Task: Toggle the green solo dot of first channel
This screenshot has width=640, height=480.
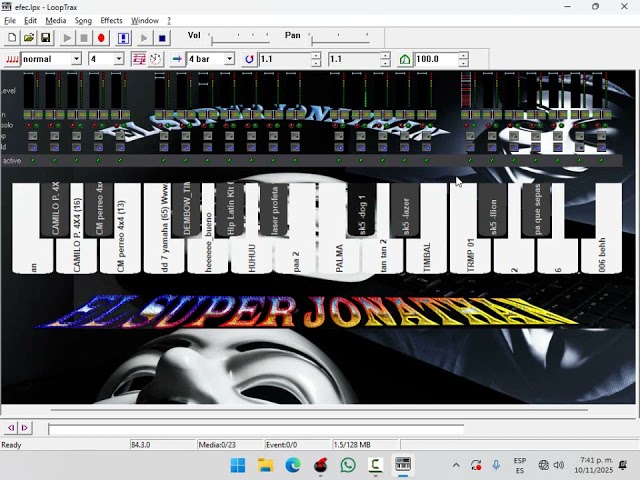Action: click(36, 125)
